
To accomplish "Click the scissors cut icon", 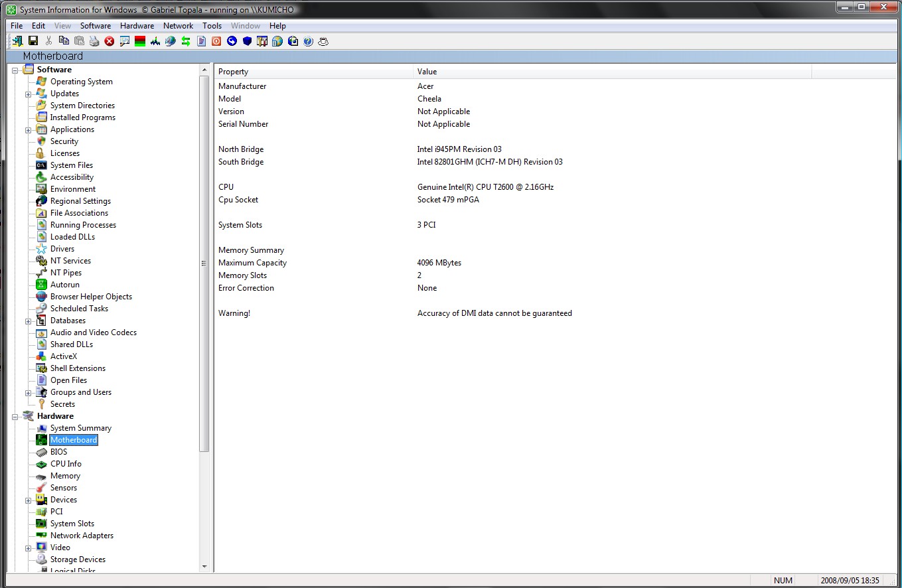I will [x=48, y=41].
